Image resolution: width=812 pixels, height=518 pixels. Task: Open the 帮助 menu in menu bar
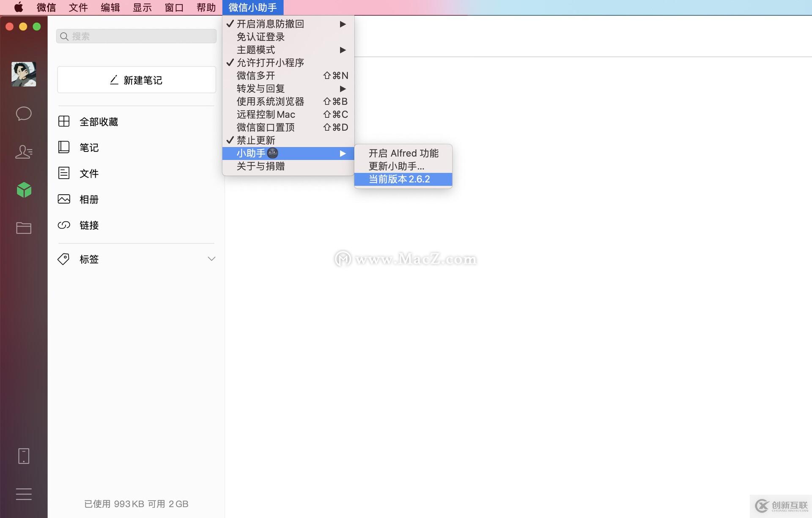tap(206, 7)
